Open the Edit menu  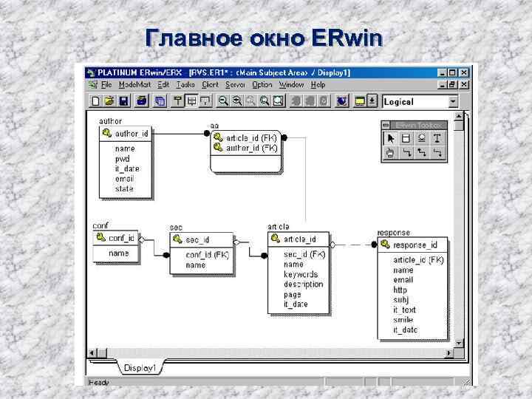click(163, 85)
